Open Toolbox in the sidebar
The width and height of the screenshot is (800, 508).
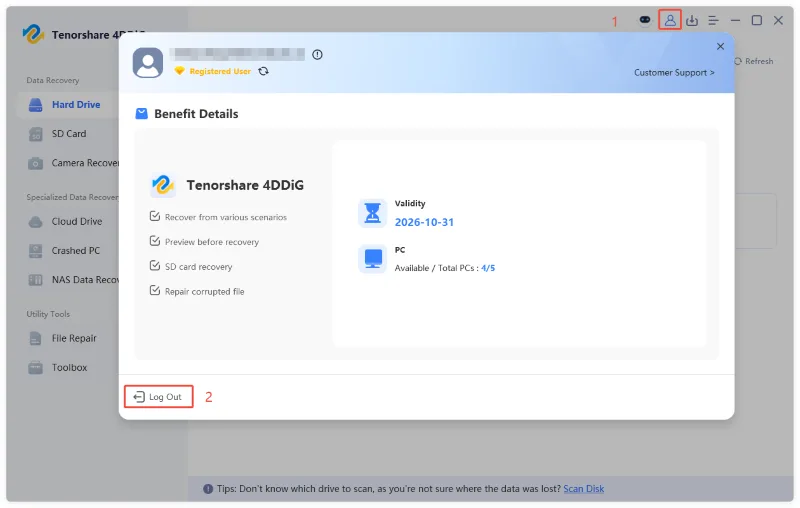coord(68,367)
